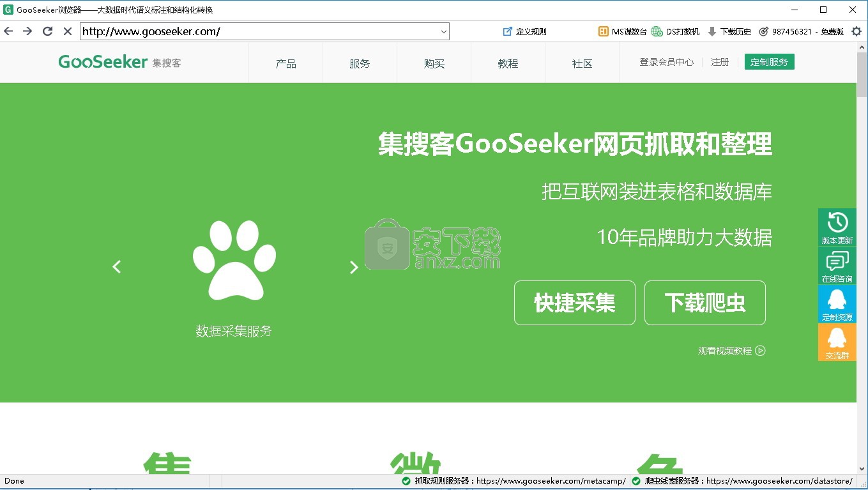Click the GooSeeker 集搜客 logo

119,62
